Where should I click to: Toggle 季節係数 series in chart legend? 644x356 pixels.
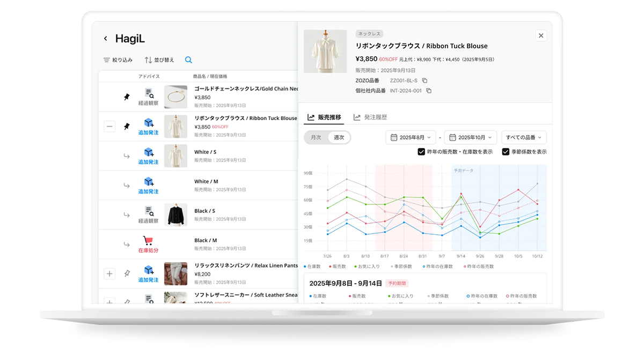click(400, 266)
